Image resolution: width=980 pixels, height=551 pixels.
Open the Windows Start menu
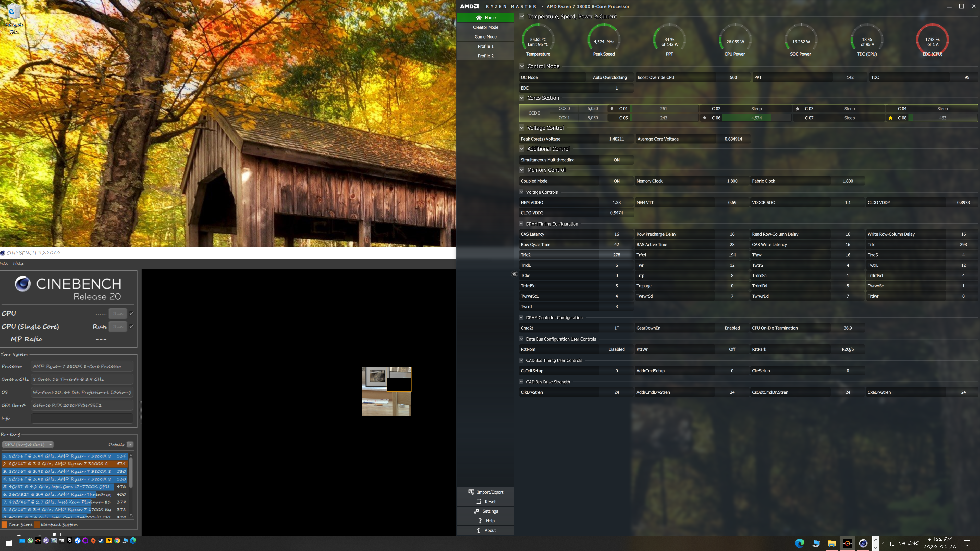pos(9,543)
